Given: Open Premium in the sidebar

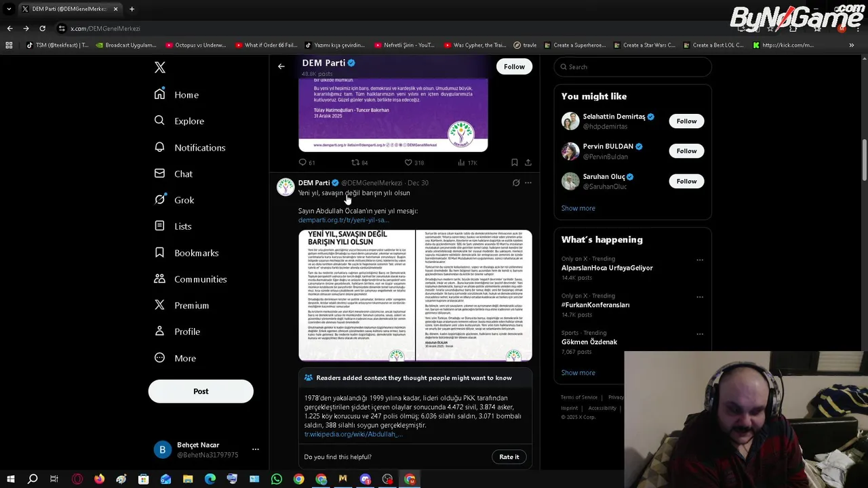Looking at the screenshot, I should 182,306.
